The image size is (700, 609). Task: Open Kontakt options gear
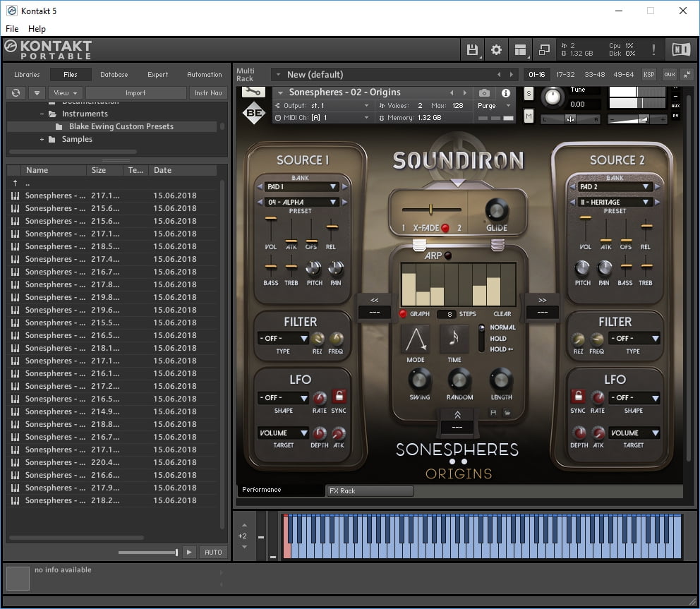pyautogui.click(x=496, y=49)
